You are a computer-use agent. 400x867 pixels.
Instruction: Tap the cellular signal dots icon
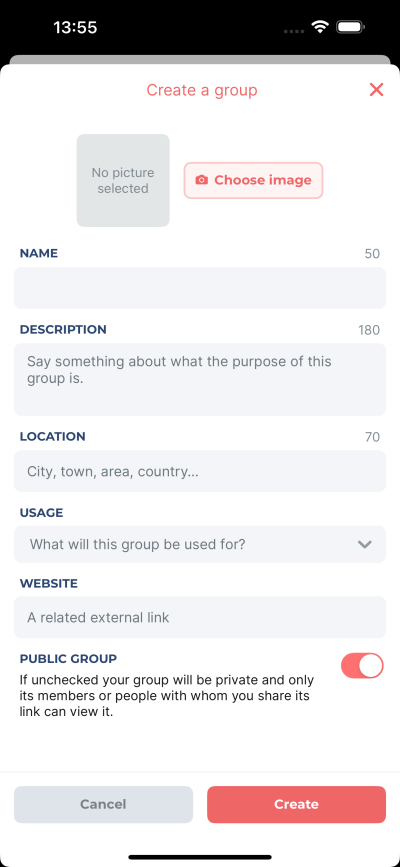(294, 32)
